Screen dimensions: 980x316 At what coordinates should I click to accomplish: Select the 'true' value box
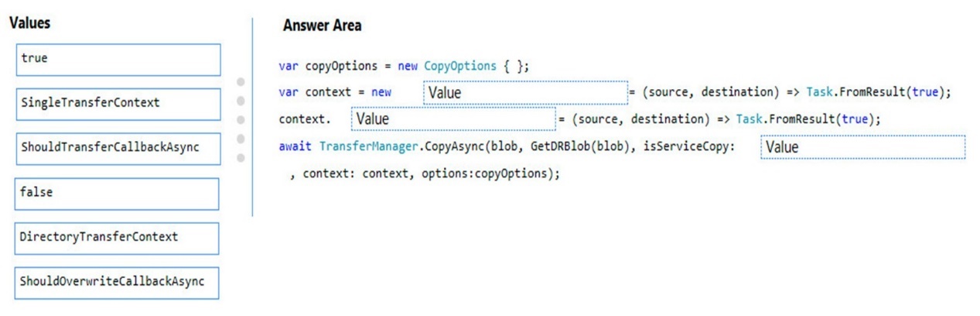click(118, 60)
